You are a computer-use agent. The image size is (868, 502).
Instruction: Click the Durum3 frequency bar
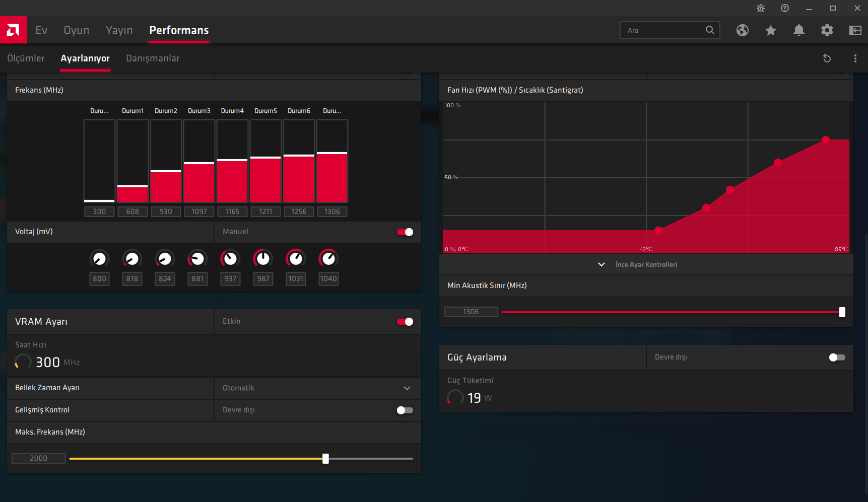click(x=199, y=161)
